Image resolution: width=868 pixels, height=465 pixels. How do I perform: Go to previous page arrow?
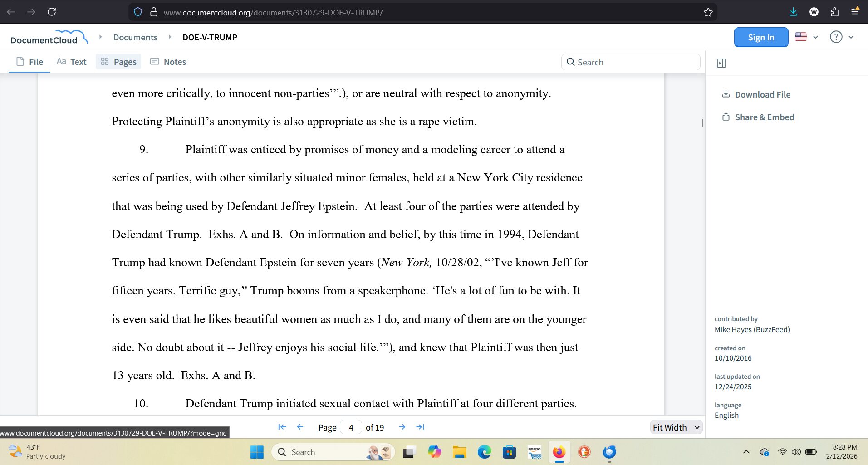300,427
